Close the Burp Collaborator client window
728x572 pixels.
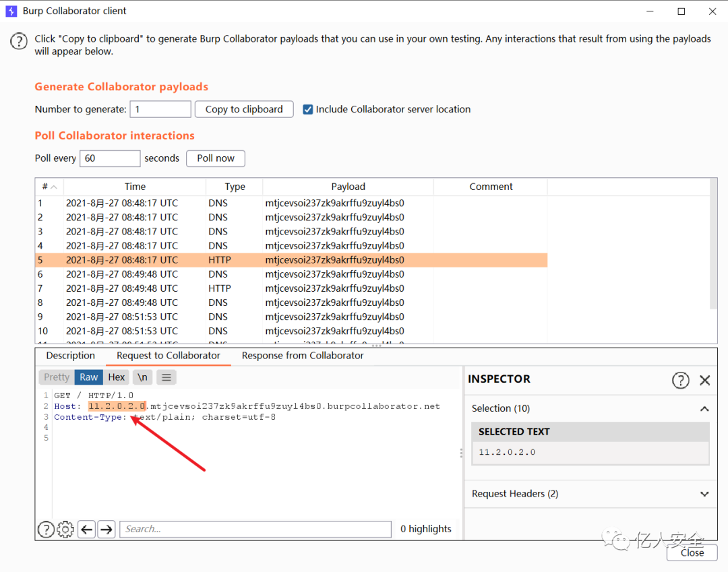pyautogui.click(x=712, y=11)
